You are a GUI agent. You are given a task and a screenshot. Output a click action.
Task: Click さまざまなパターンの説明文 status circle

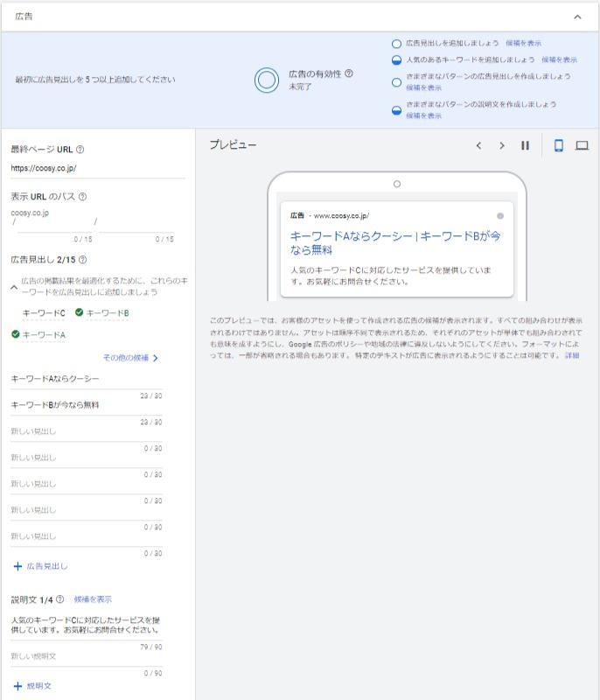(x=396, y=110)
